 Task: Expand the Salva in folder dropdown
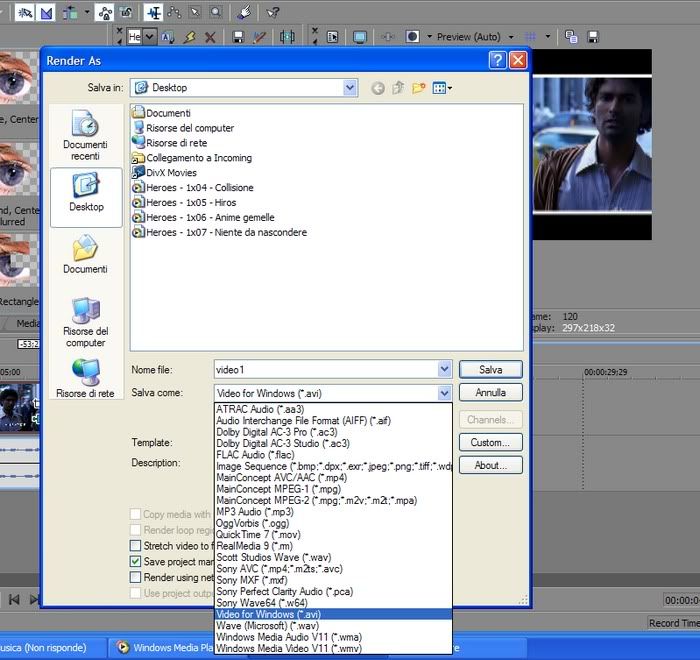[350, 88]
